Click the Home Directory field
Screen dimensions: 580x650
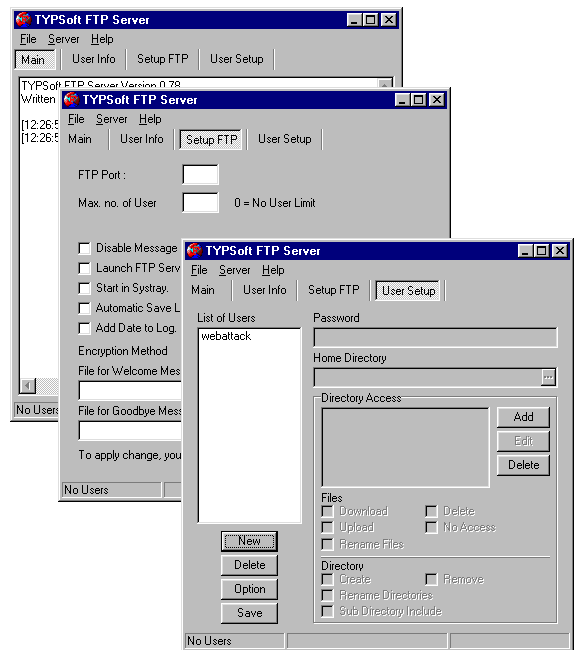tap(427, 378)
